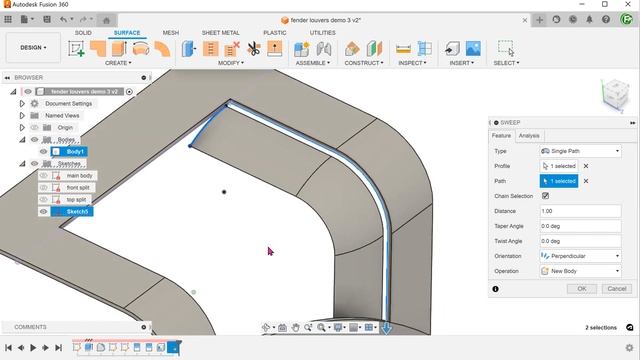640x360 pixels.
Task: Switch to the Sheet Metal tab
Action: pos(220,33)
